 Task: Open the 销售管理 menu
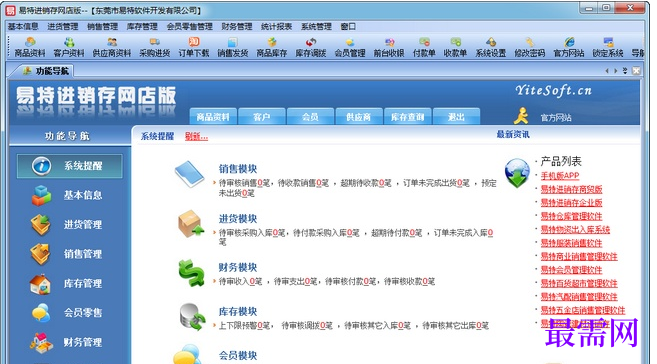point(103,26)
